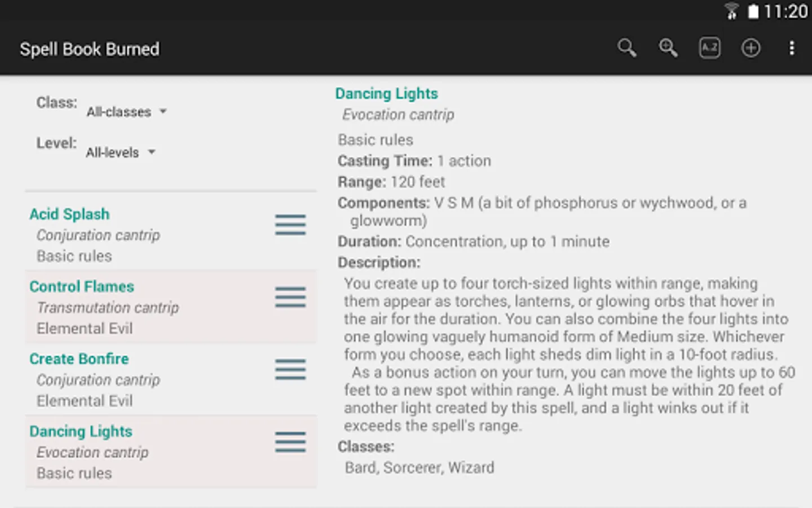Click the magnifier with plus icon
The image size is (812, 508).
click(668, 48)
